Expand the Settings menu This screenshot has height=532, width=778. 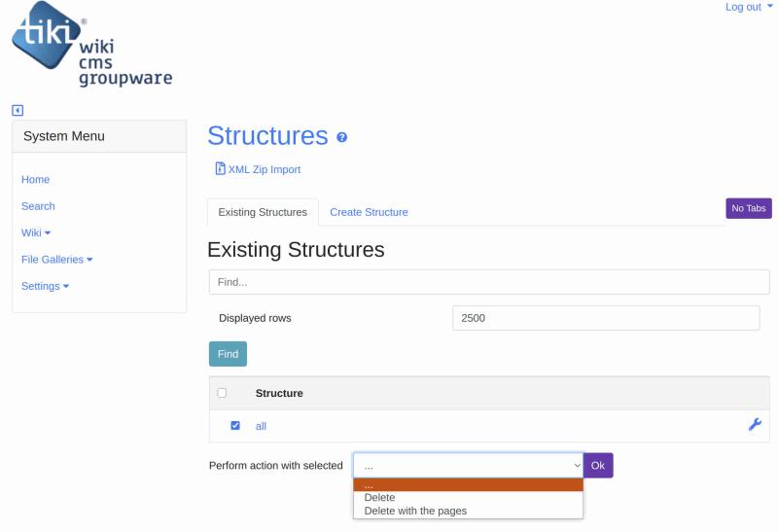click(45, 286)
